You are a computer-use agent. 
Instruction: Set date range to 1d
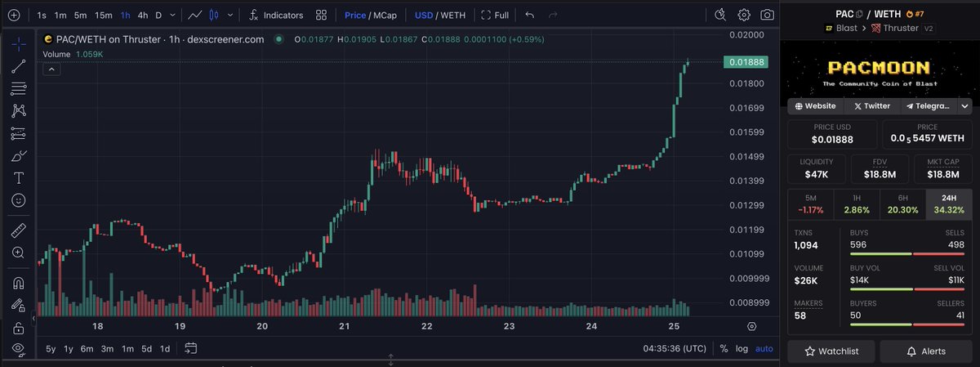click(x=164, y=349)
